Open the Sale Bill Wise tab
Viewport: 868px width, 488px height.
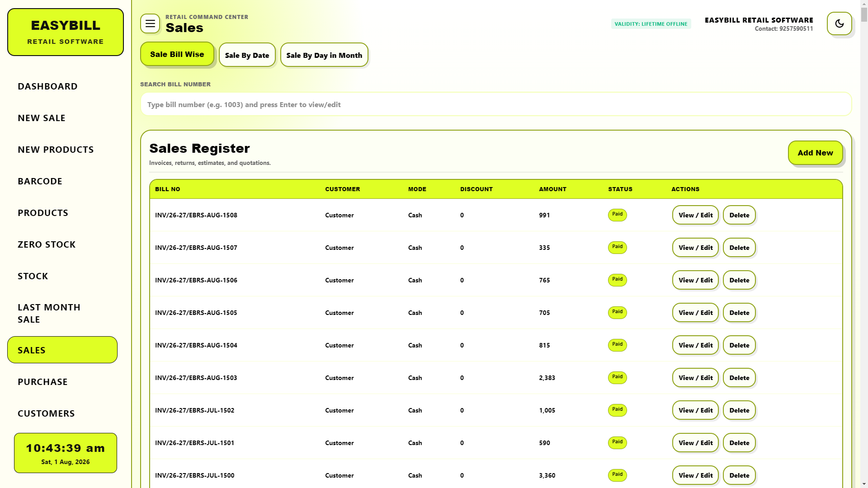177,54
